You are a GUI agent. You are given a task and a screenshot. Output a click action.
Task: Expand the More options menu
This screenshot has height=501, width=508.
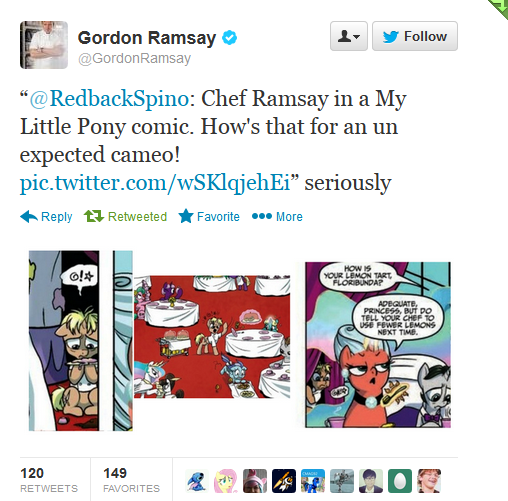point(277,217)
